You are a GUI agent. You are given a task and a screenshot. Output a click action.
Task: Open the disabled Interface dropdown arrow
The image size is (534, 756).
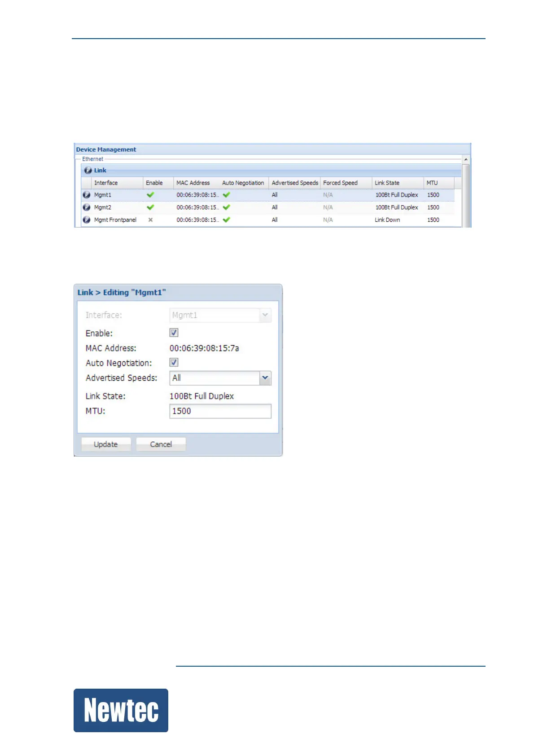tap(265, 315)
